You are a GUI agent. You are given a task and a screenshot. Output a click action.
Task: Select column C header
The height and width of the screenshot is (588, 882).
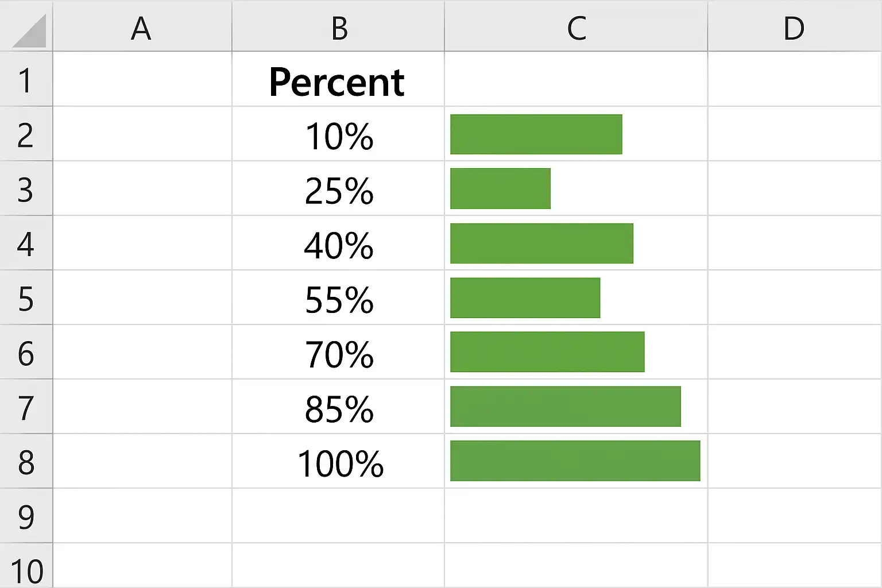576,26
